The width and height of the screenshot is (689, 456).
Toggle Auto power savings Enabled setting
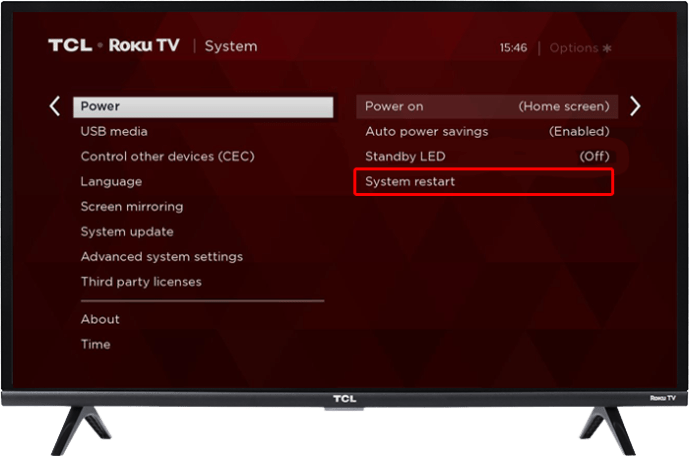pyautogui.click(x=487, y=131)
